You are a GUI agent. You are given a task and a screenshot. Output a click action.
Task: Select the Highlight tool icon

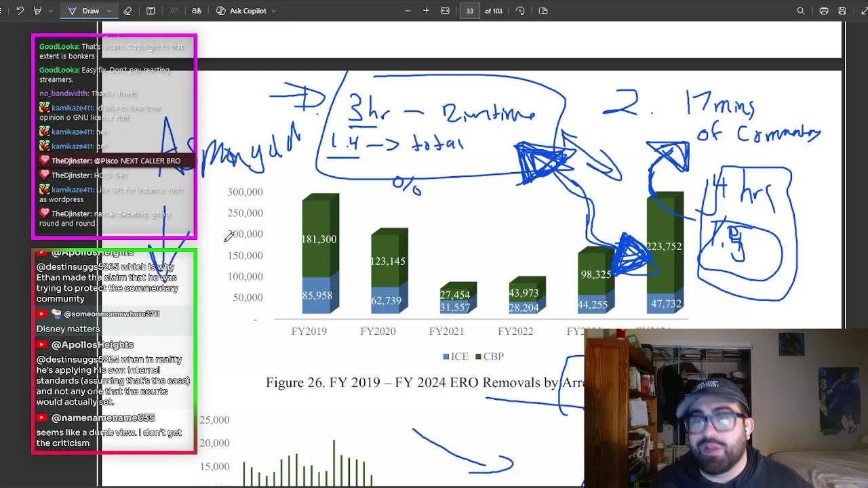[37, 11]
